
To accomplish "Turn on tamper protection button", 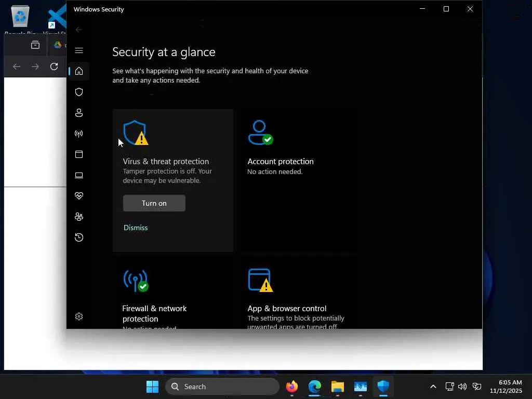I will 154,203.
